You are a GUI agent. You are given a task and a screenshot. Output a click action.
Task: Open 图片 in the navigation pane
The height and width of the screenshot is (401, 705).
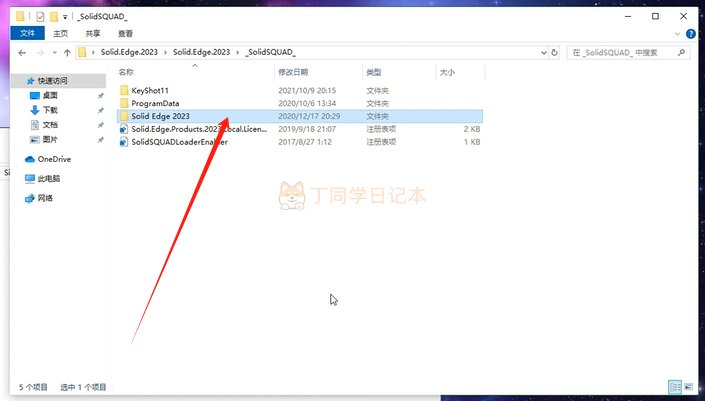[x=50, y=139]
